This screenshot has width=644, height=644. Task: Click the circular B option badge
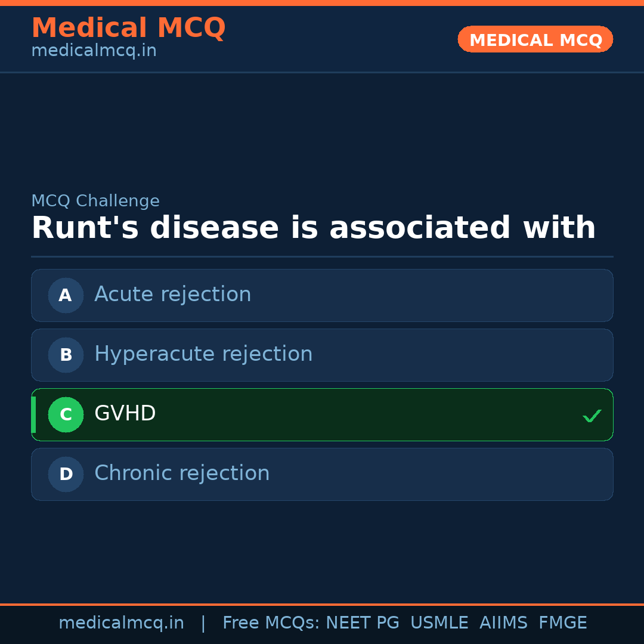[x=66, y=355]
